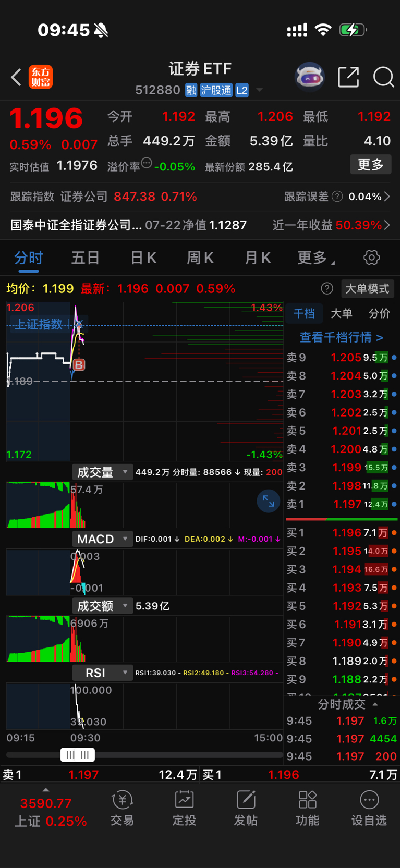Tap the share icon
Image resolution: width=401 pixels, height=868 pixels.
pos(348,77)
